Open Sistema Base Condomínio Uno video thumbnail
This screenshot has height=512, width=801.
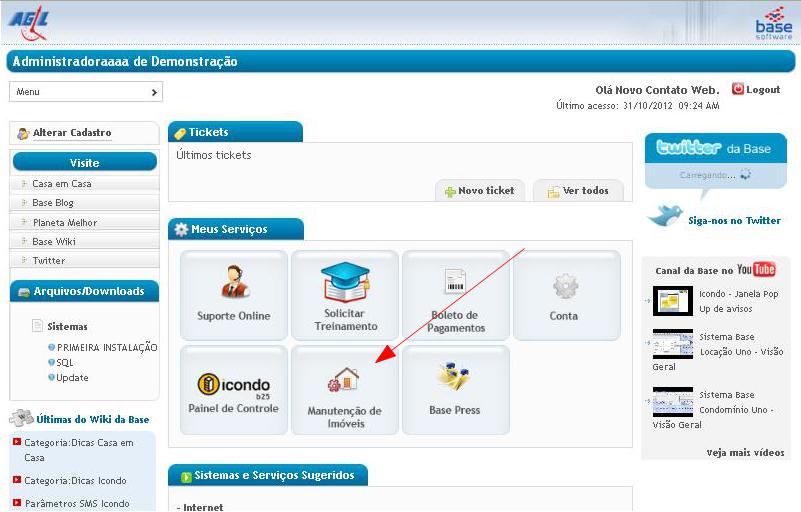click(x=673, y=402)
